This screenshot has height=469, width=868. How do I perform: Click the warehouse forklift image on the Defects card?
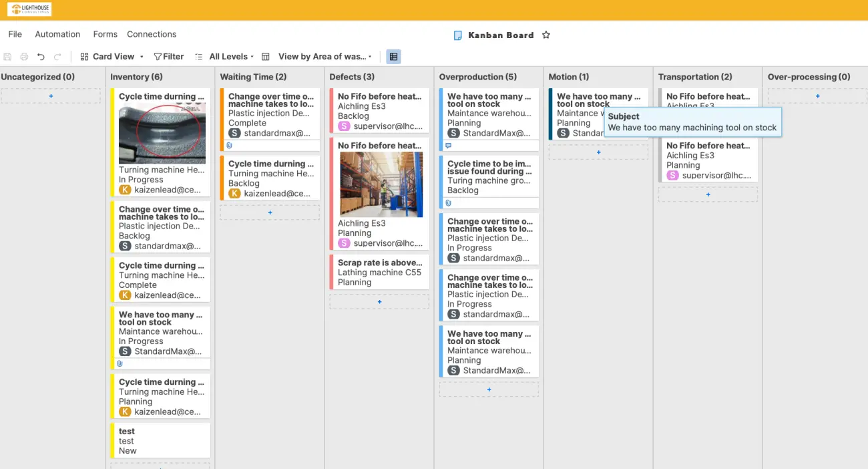pos(381,184)
